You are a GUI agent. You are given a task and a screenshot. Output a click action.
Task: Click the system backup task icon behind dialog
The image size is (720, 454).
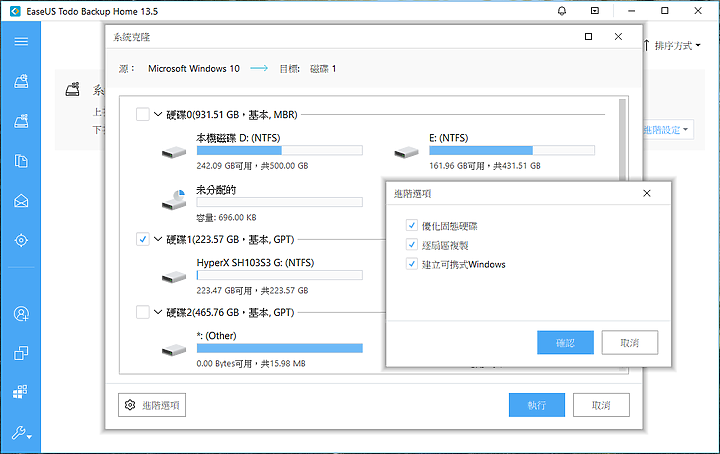click(73, 89)
